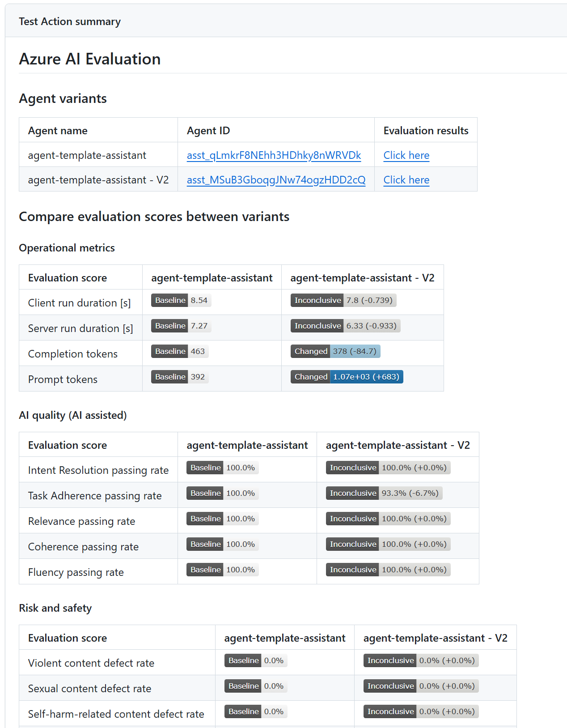Click here for agent-template-assistant V2 evaluation results
The width and height of the screenshot is (567, 728).
click(406, 180)
